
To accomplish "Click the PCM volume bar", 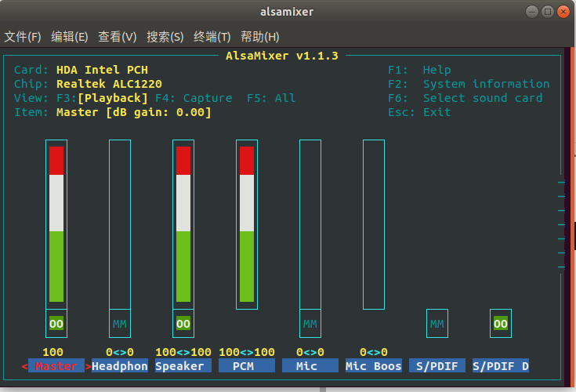I will pos(247,224).
